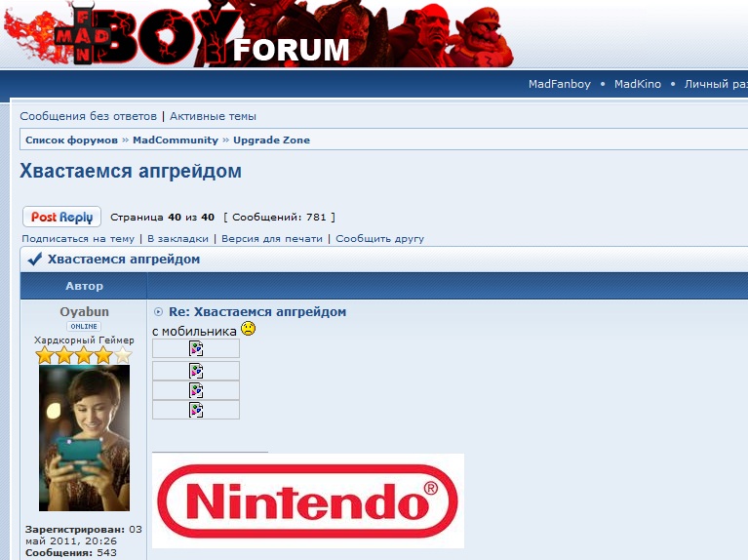The height and width of the screenshot is (560, 748).
Task: Click the second broken image placeholder
Action: pyautogui.click(x=196, y=371)
